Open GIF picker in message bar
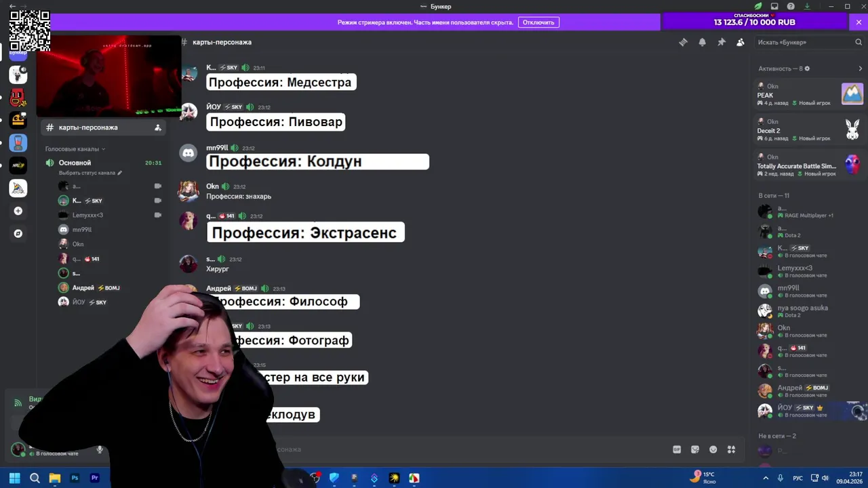This screenshot has width=868, height=488. (x=677, y=449)
